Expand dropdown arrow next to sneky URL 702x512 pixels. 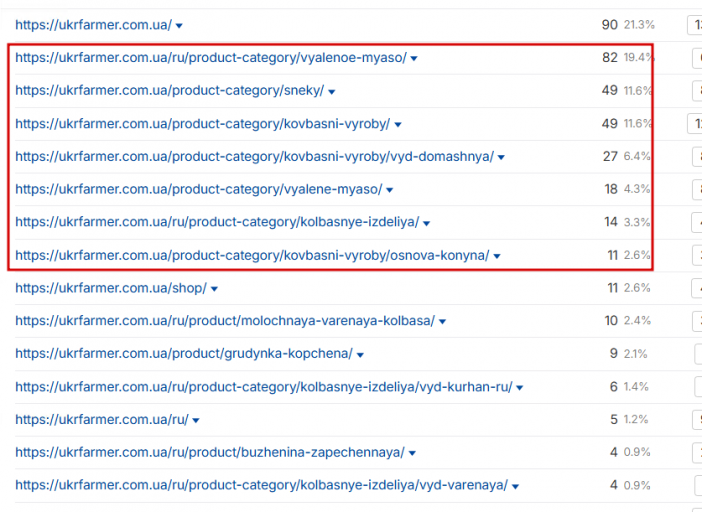click(332, 92)
